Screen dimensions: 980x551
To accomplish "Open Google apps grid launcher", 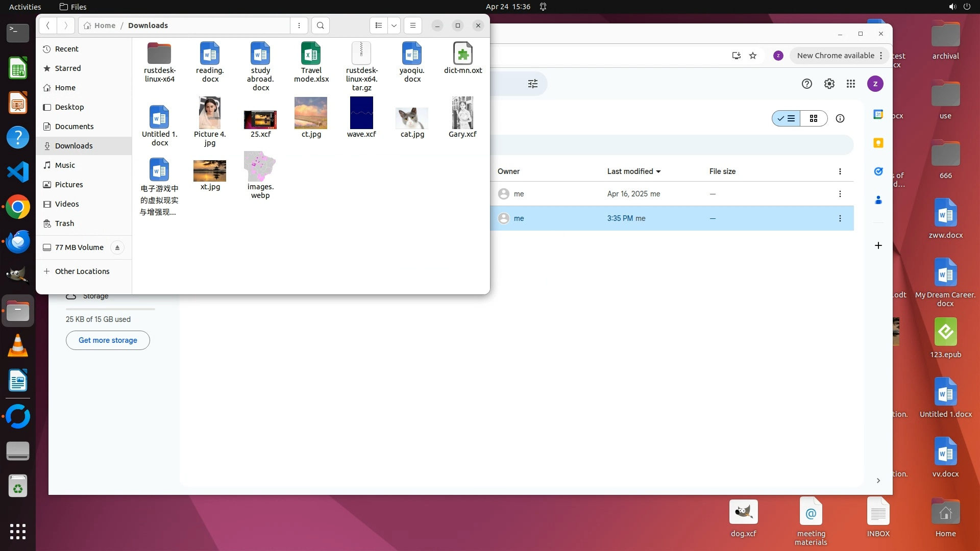I will 851,84.
